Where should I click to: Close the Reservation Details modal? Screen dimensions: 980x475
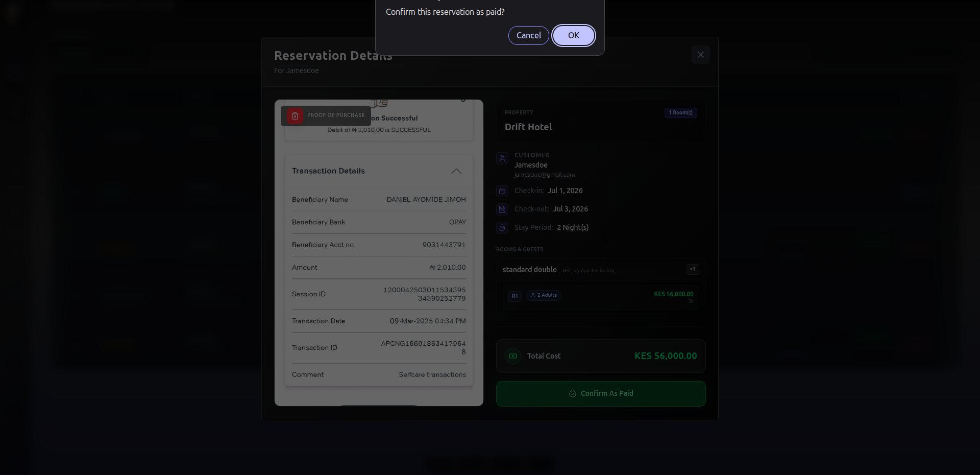click(x=700, y=55)
